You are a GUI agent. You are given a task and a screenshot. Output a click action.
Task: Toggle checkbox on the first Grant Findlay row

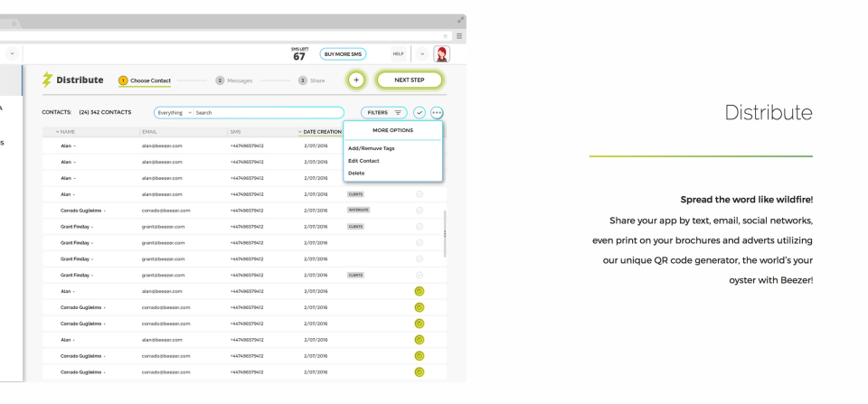coord(419,226)
